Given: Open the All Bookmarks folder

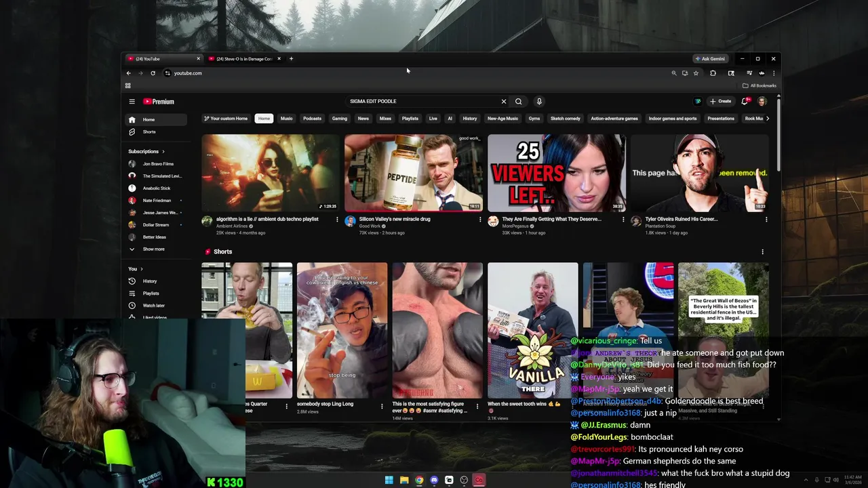Looking at the screenshot, I should tap(759, 85).
